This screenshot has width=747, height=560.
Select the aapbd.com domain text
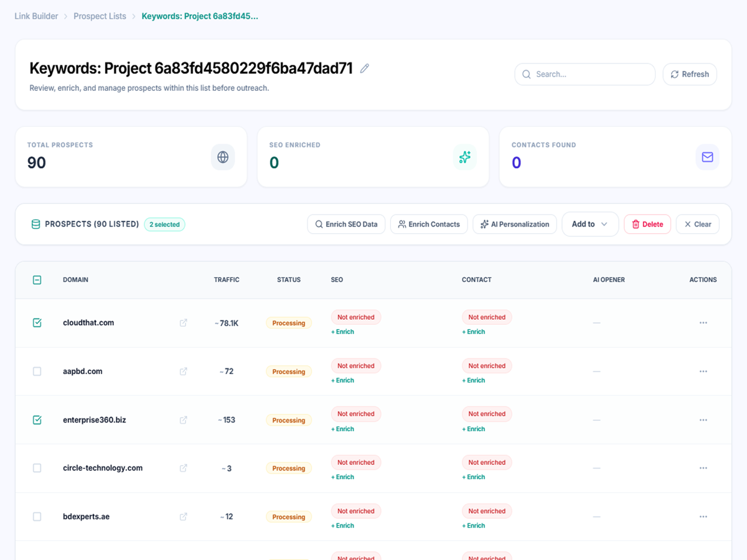83,371
